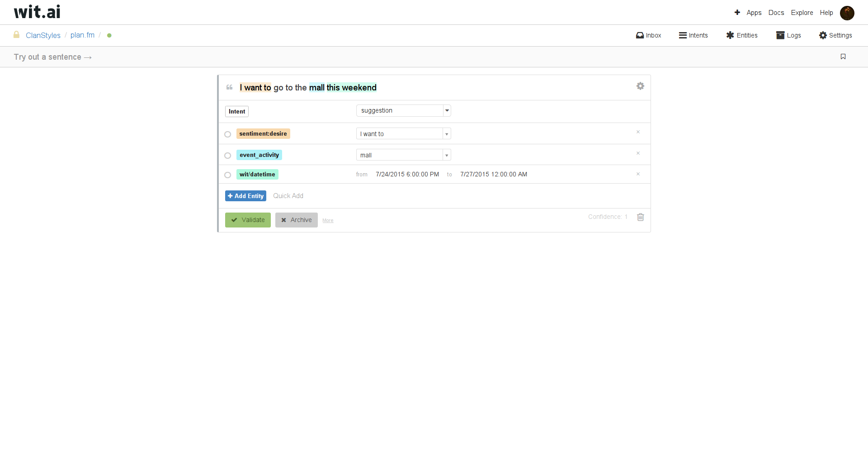The image size is (868, 450).
Task: Click the plus icon next to Apps
Action: click(737, 12)
